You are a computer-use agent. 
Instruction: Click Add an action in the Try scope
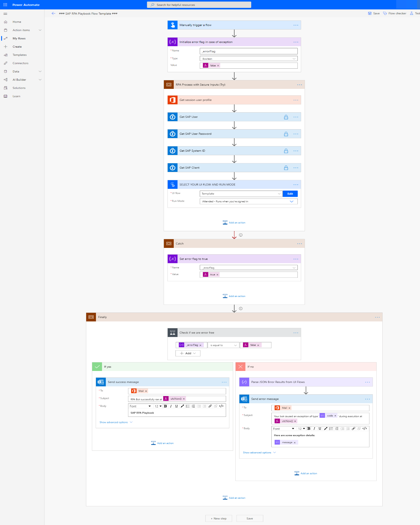[x=234, y=223]
